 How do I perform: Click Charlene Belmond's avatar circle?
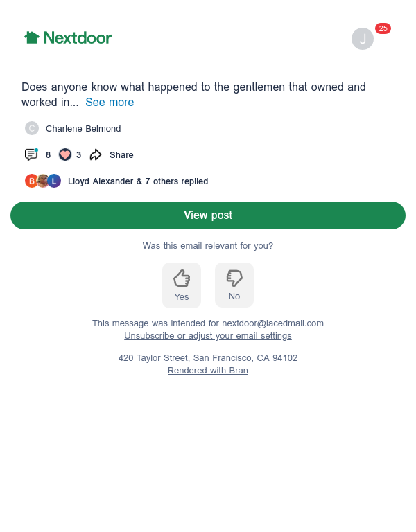tap(32, 128)
